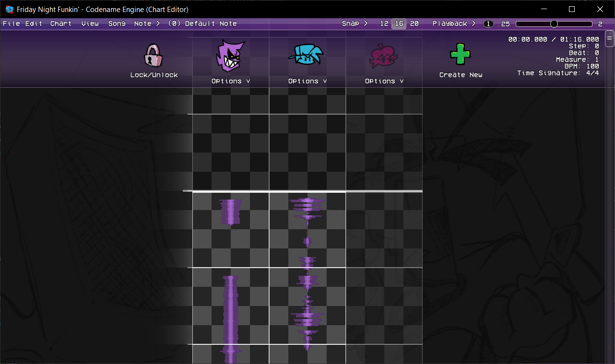Click the green Create New plus icon
The height and width of the screenshot is (364, 615).
tap(460, 53)
